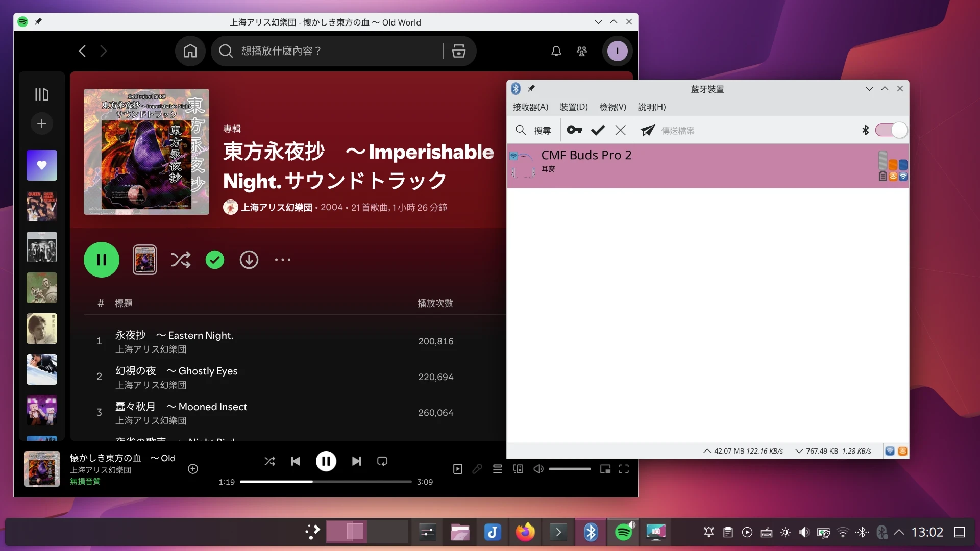The width and height of the screenshot is (980, 551).
Task: Click the album download icon
Action: [249, 260]
